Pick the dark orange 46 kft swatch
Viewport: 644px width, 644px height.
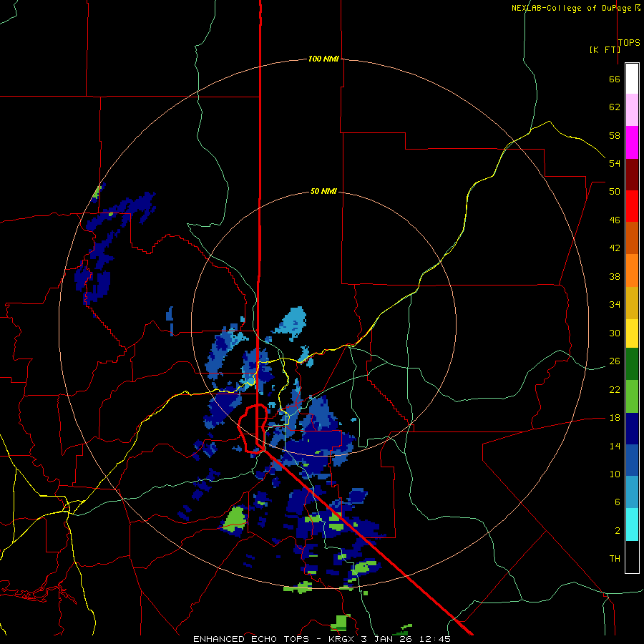(632, 238)
